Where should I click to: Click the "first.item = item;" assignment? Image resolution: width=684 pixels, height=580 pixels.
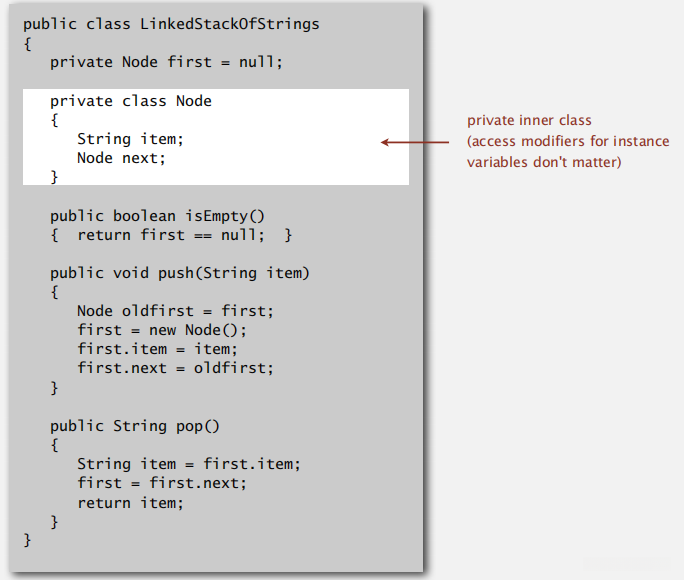pyautogui.click(x=157, y=349)
